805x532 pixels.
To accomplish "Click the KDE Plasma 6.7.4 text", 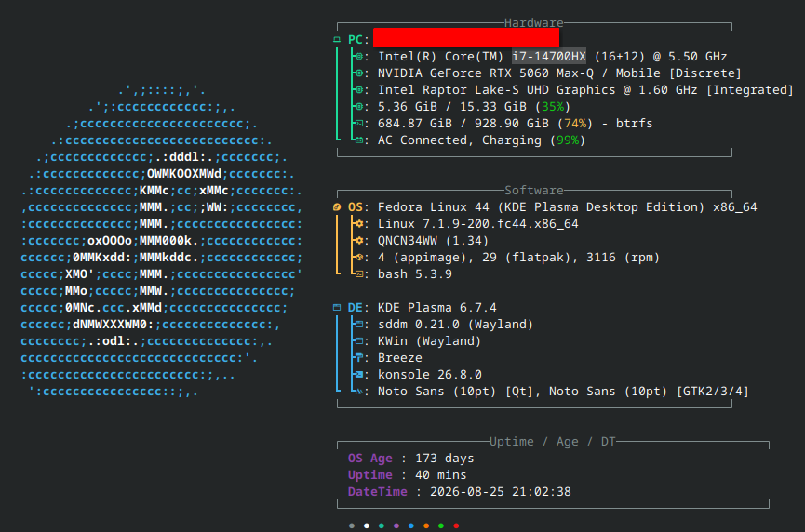I will click(x=436, y=308).
